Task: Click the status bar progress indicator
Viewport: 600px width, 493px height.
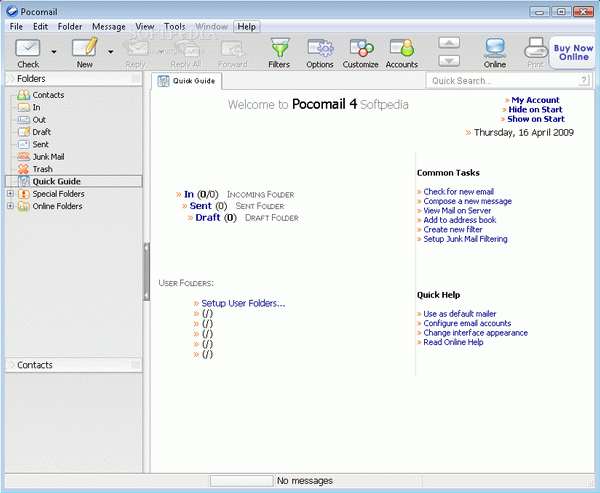Action: click(x=242, y=481)
